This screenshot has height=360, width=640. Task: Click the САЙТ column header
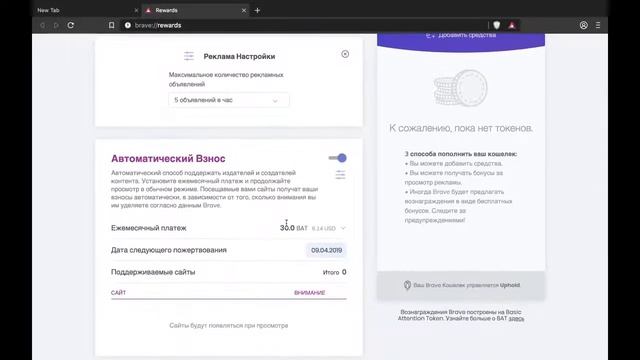118,293
